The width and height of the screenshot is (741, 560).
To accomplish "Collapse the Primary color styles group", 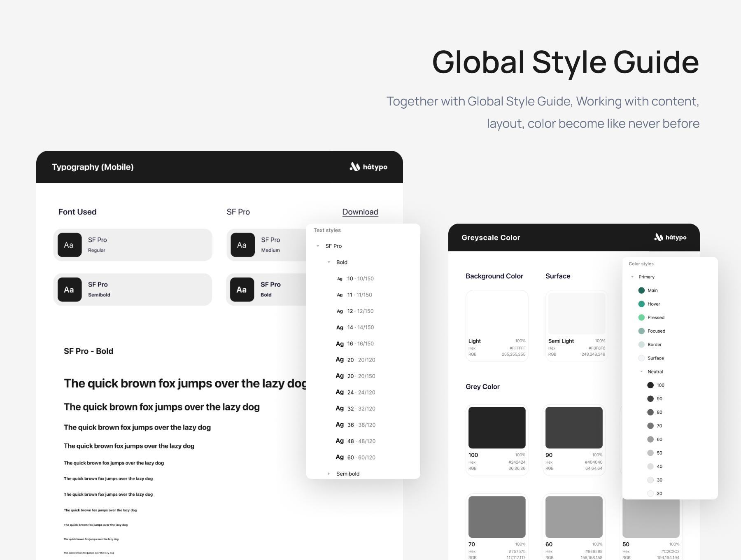I will pos(632,277).
